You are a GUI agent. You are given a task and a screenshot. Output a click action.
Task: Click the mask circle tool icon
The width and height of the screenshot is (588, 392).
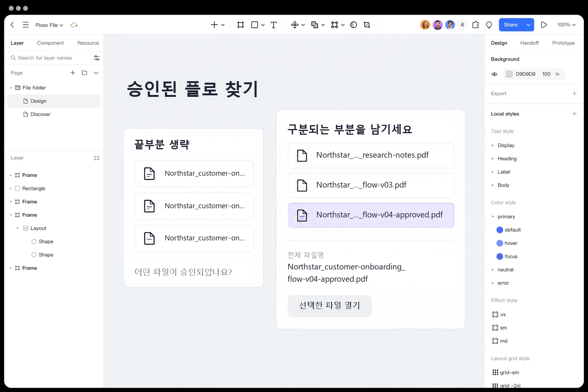[354, 25]
